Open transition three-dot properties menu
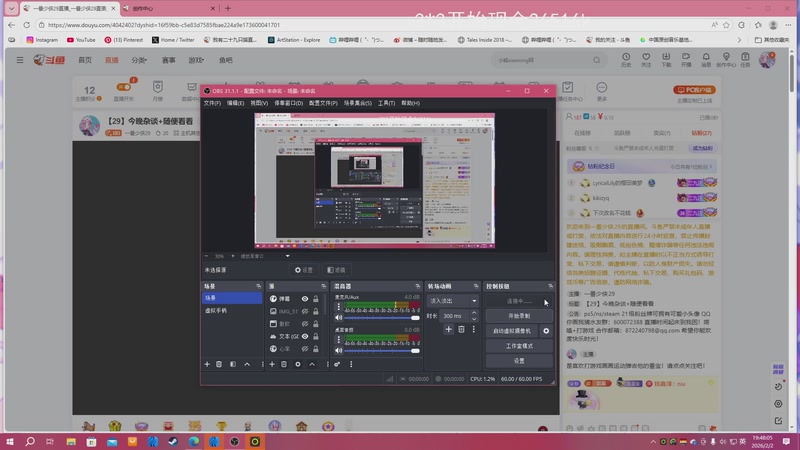Screen dimensions: 800x450 click(473, 330)
